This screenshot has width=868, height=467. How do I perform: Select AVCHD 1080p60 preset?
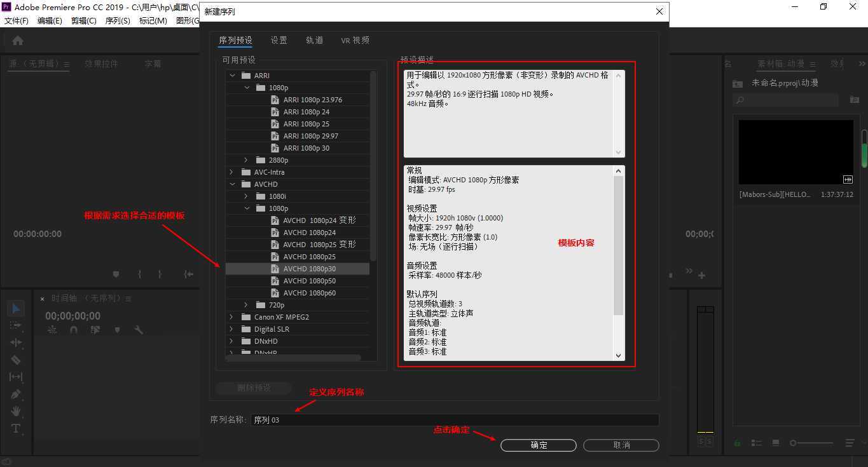tap(309, 293)
